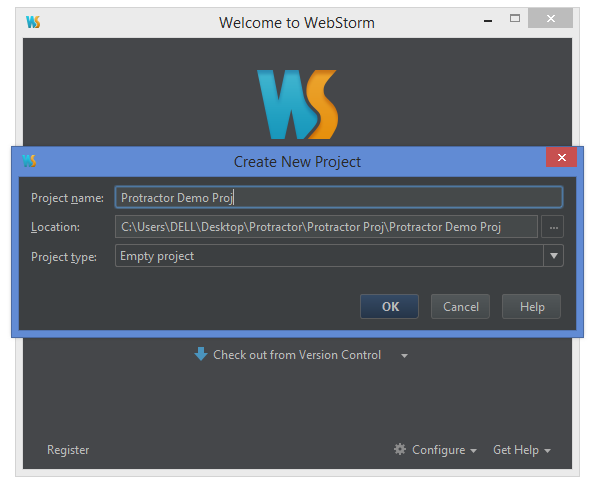Focus the Project name input field

click(339, 197)
